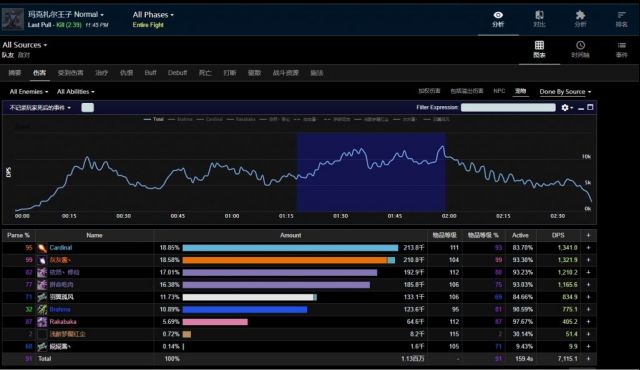Focus the Filter Expression input field
The width and height of the screenshot is (640, 370).
coord(508,107)
